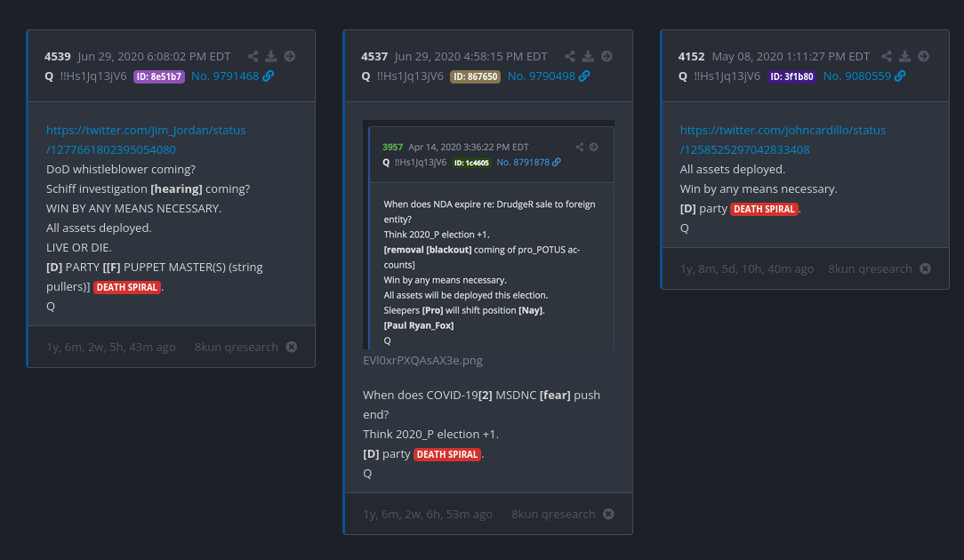Copy link icon beside No. 9080559
Viewport: 964px width, 560px height.
click(x=900, y=76)
